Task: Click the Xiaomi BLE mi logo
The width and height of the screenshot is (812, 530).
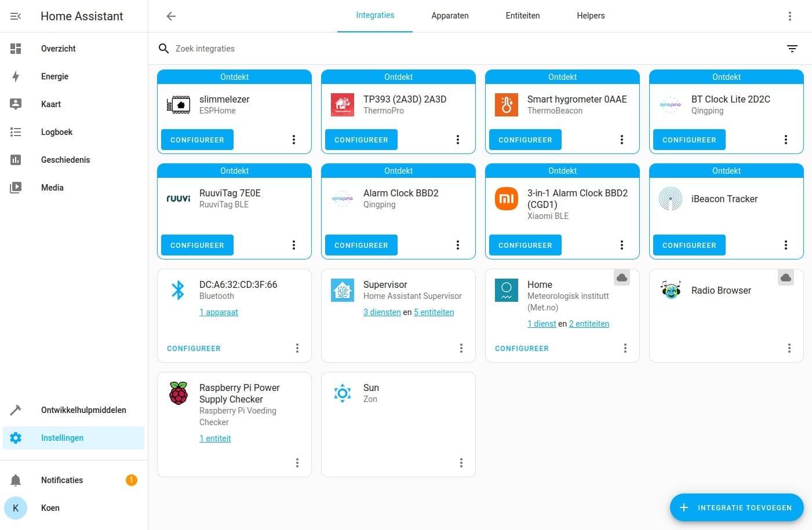Action: pos(507,199)
